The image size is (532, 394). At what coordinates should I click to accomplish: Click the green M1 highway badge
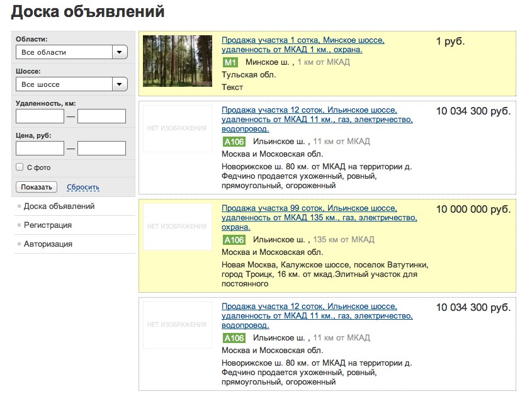pyautogui.click(x=230, y=62)
